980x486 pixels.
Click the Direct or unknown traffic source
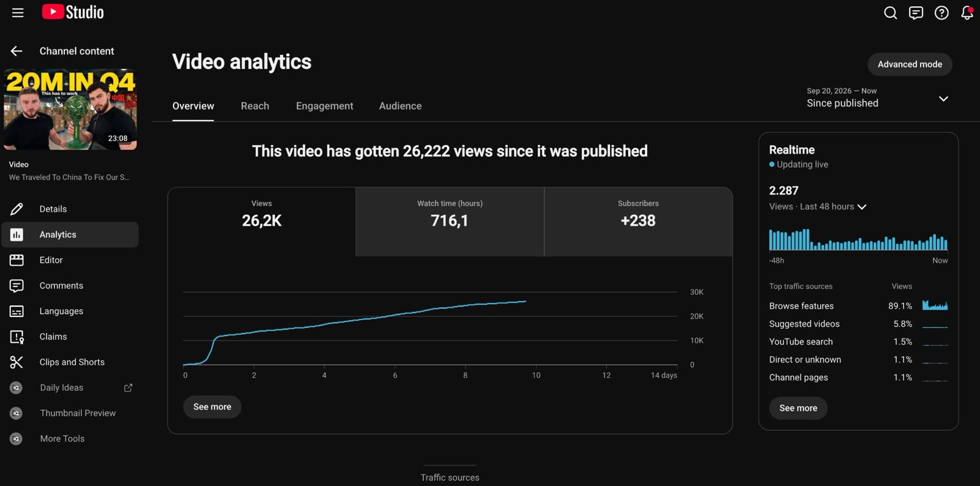(858, 360)
